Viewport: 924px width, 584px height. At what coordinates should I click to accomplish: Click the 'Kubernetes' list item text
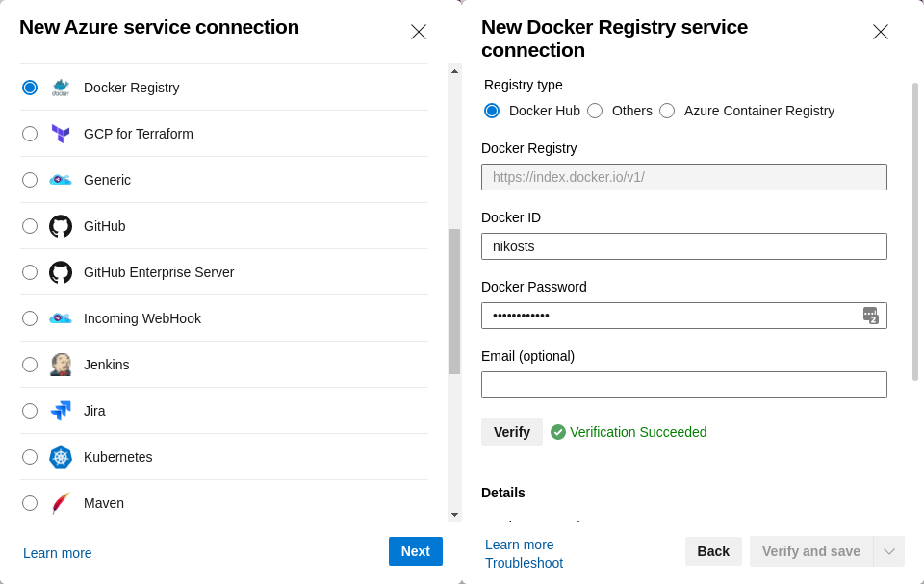(x=117, y=457)
